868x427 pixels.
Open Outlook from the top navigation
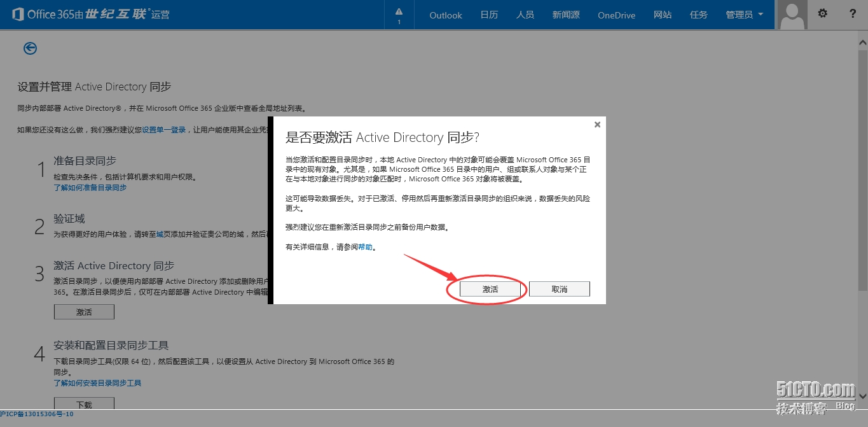pos(445,15)
